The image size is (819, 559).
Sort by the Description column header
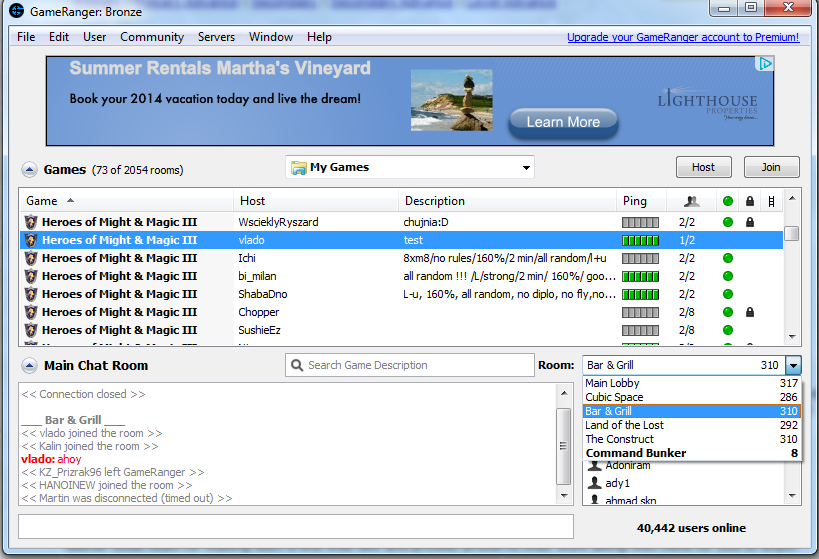(507, 201)
